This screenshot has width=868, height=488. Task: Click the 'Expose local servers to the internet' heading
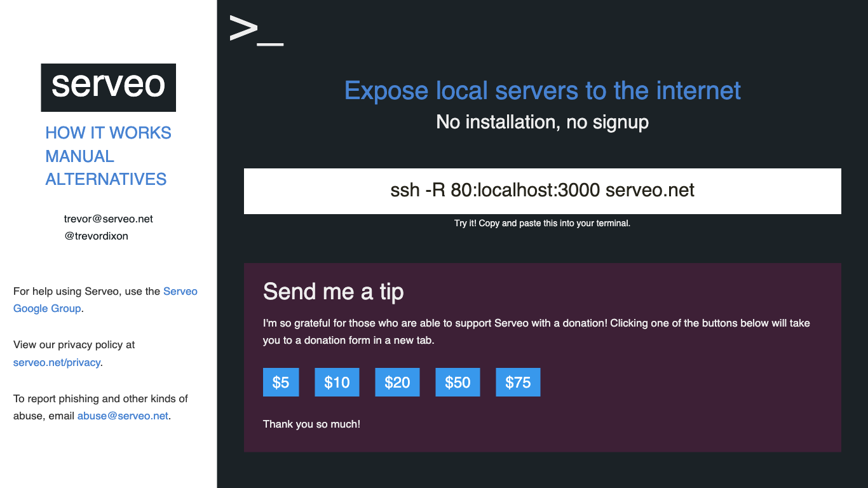click(x=543, y=91)
